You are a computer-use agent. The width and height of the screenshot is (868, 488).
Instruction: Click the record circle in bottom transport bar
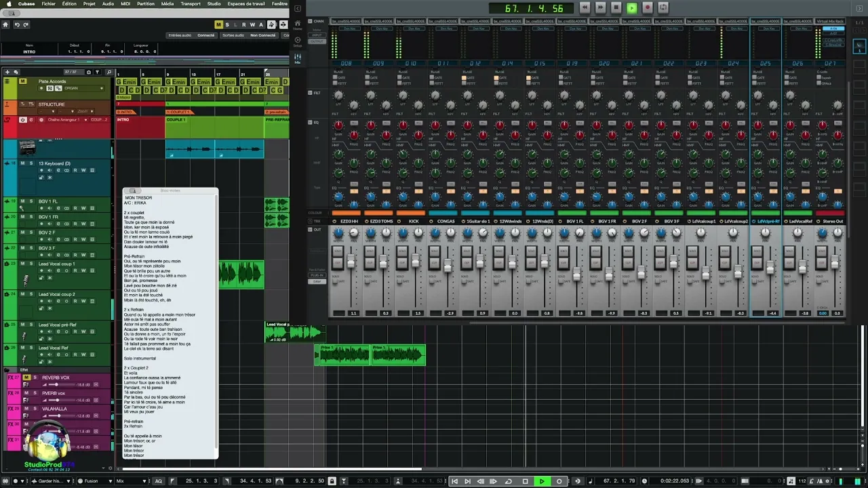coord(559,481)
